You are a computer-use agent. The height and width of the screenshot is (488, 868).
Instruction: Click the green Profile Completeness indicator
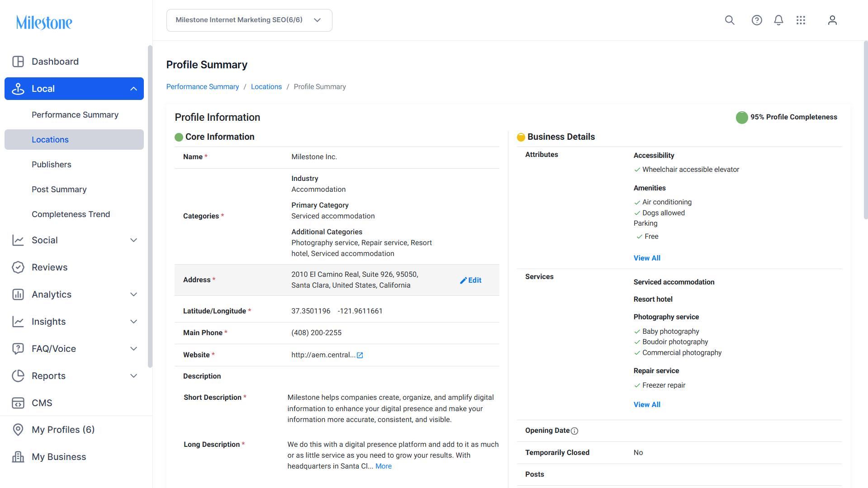pyautogui.click(x=742, y=118)
